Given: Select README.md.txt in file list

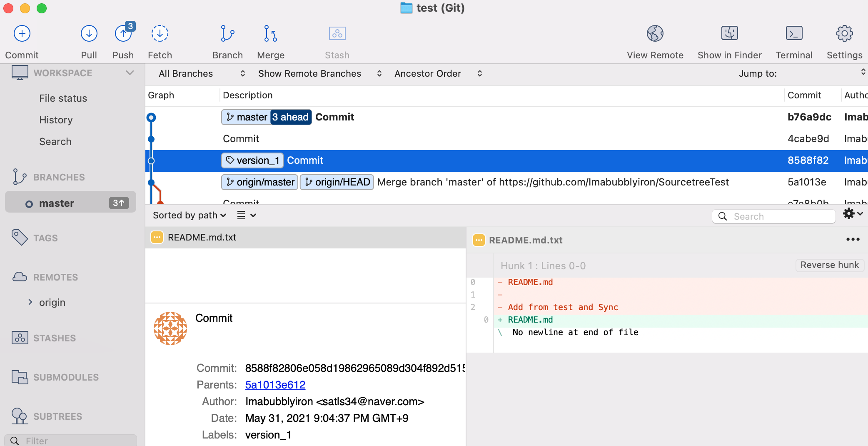Looking at the screenshot, I should pos(305,237).
